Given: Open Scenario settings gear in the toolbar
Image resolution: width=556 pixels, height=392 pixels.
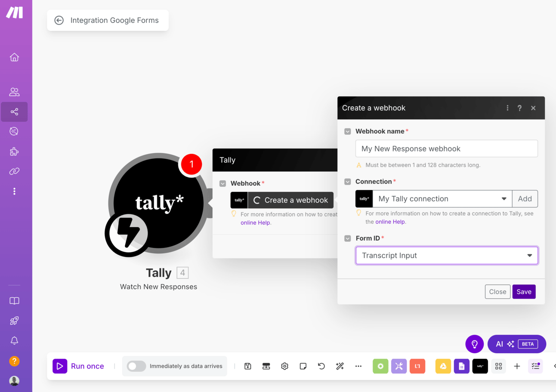Looking at the screenshot, I should point(284,366).
